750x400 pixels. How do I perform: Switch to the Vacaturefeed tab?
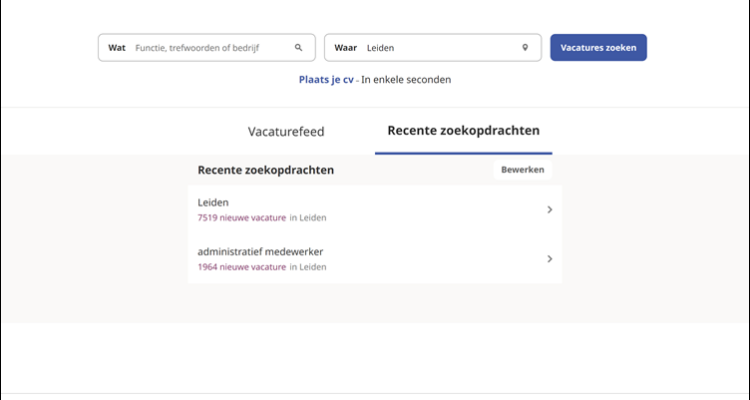(x=286, y=131)
